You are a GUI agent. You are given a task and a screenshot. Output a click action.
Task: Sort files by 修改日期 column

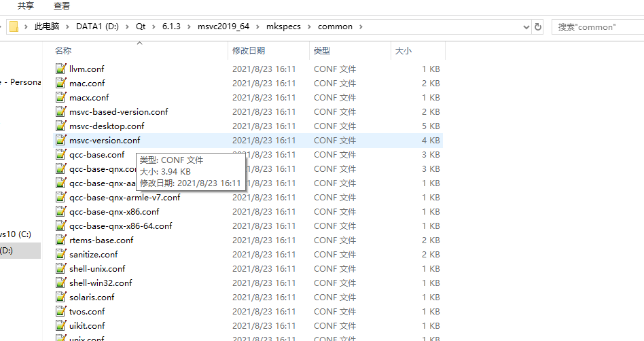coord(249,50)
